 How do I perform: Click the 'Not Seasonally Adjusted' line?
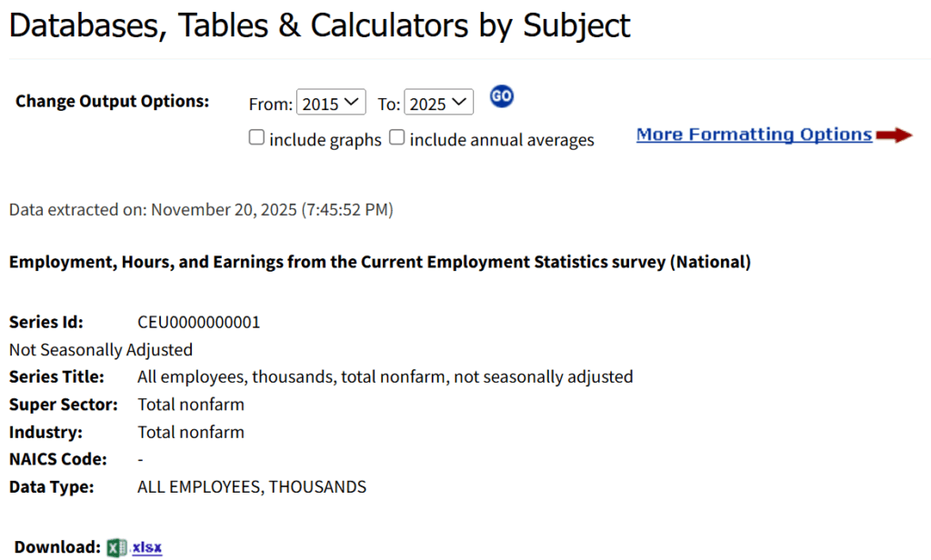point(101,349)
